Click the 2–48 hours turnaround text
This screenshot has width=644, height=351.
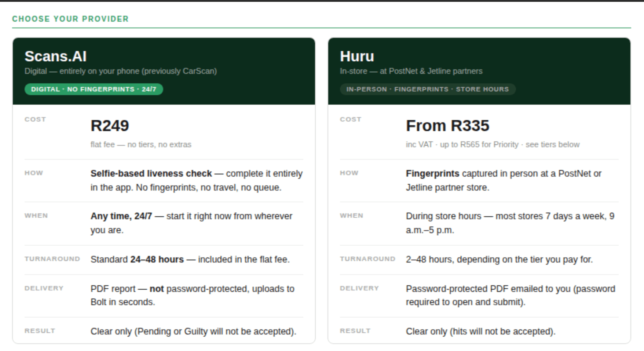(499, 259)
